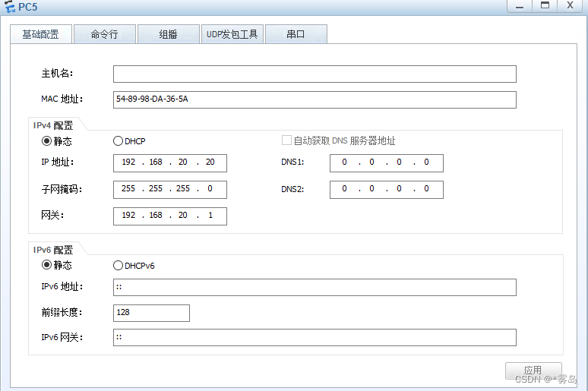Image resolution: width=588 pixels, height=391 pixels.
Task: Click the 网关 field 192.168.20.1
Action: tap(170, 216)
